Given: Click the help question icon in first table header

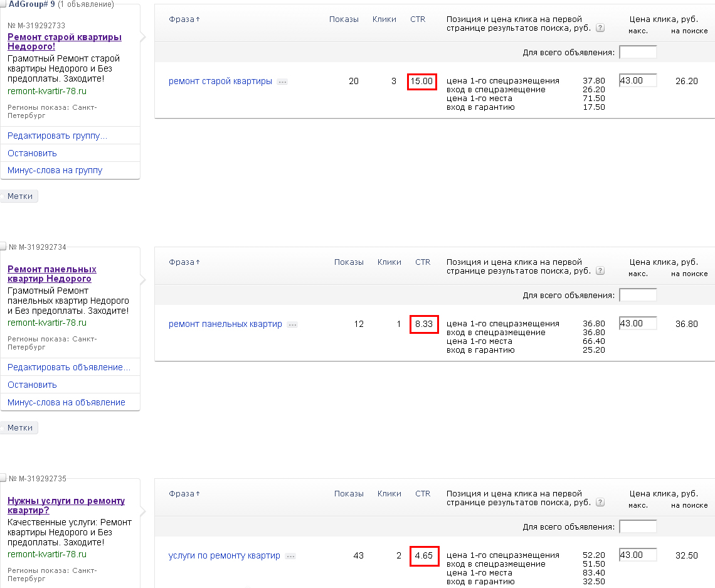Looking at the screenshot, I should [600, 28].
